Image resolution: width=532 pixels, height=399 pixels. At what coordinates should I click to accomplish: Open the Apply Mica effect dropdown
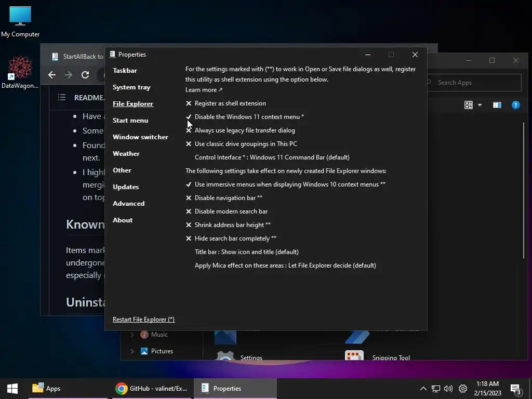click(285, 265)
